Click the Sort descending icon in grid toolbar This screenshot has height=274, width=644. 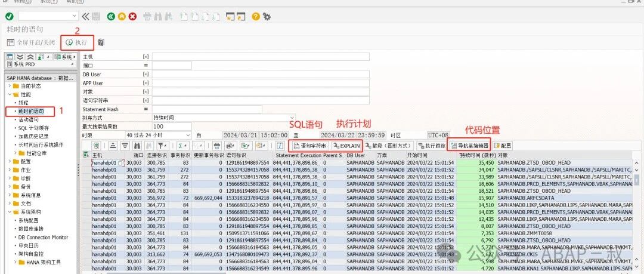125,146
